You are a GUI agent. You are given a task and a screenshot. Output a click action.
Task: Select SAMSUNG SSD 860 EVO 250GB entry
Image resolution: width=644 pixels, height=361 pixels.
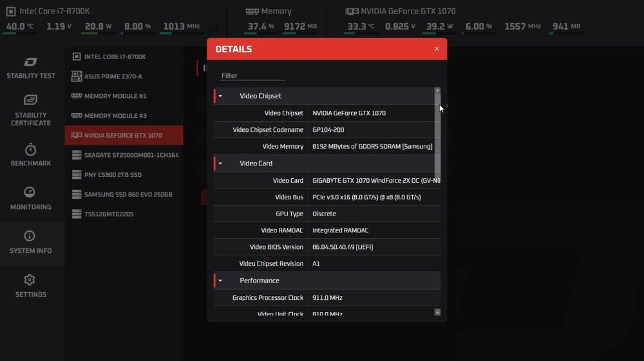click(x=124, y=194)
